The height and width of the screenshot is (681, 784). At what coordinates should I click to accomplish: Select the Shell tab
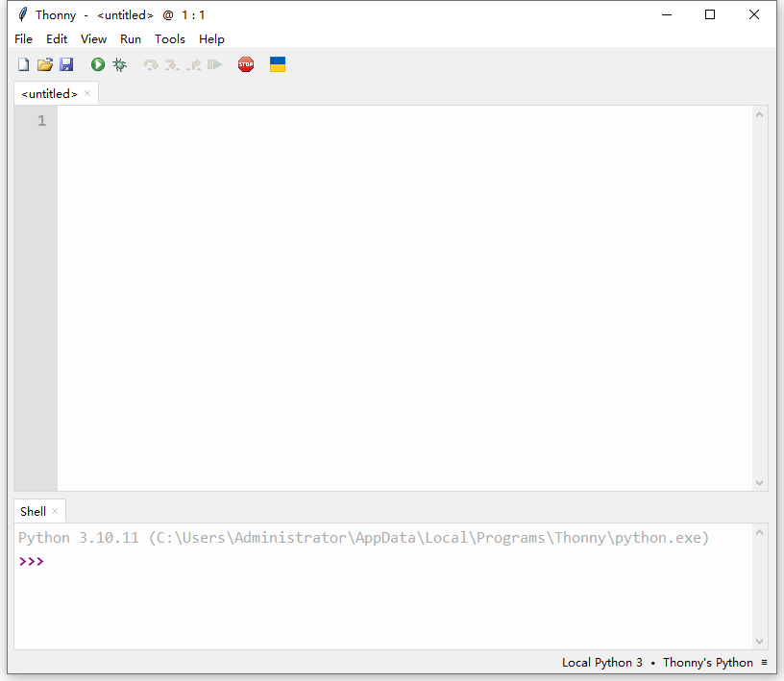pos(33,512)
